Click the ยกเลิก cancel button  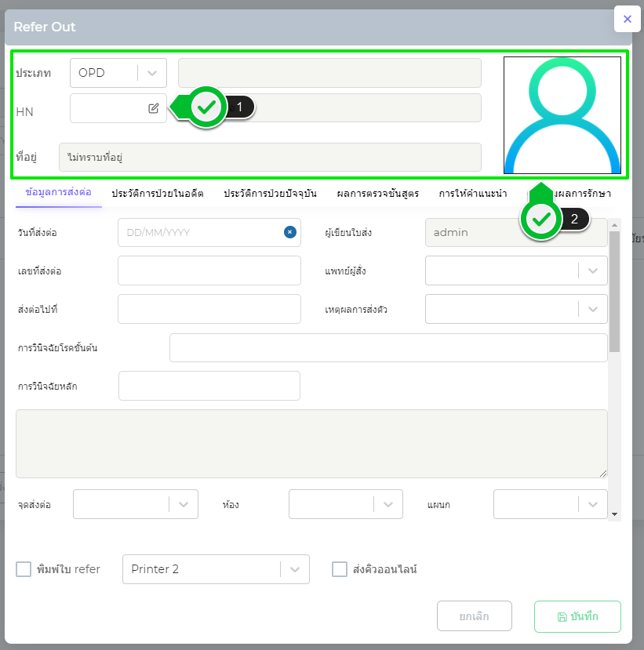tap(474, 616)
